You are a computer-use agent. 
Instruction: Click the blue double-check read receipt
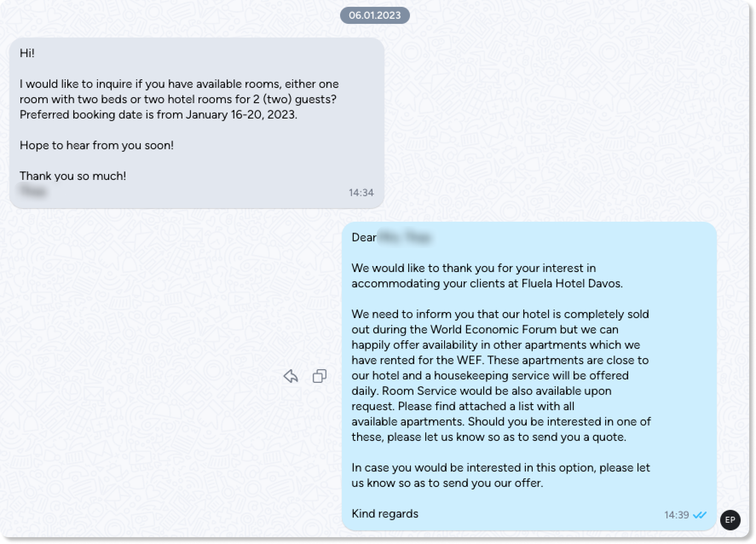pos(700,515)
